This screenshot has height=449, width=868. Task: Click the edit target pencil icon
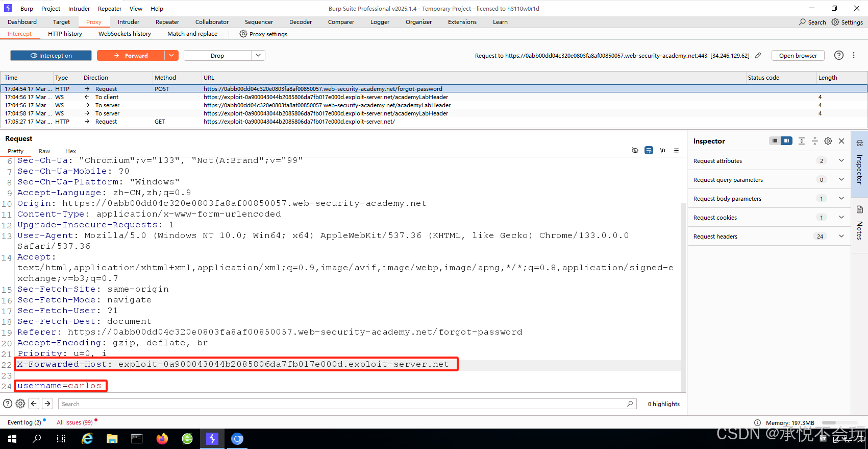758,56
